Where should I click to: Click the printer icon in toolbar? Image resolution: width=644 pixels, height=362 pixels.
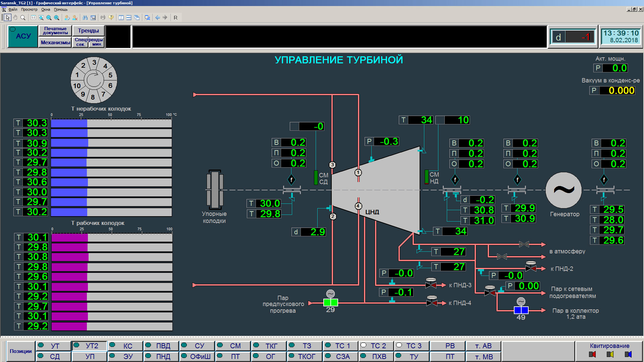103,17
